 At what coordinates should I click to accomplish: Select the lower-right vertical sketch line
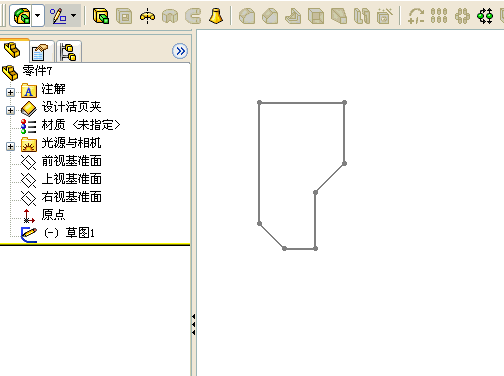[x=315, y=220]
